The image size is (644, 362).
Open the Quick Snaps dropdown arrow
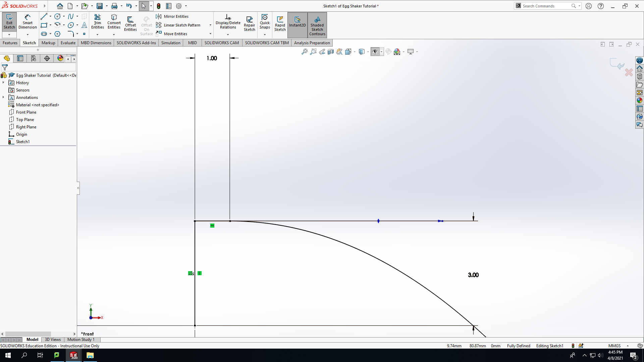pos(265,35)
